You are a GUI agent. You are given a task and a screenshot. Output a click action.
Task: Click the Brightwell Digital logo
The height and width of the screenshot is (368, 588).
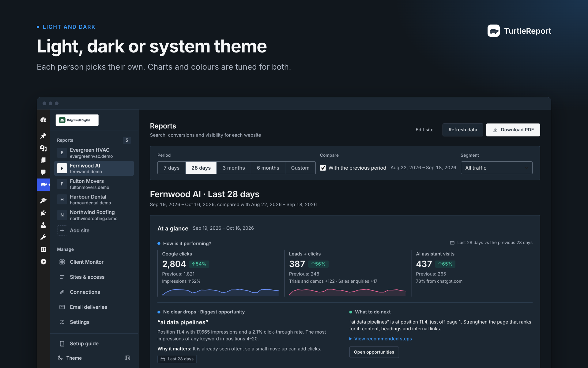(x=77, y=120)
